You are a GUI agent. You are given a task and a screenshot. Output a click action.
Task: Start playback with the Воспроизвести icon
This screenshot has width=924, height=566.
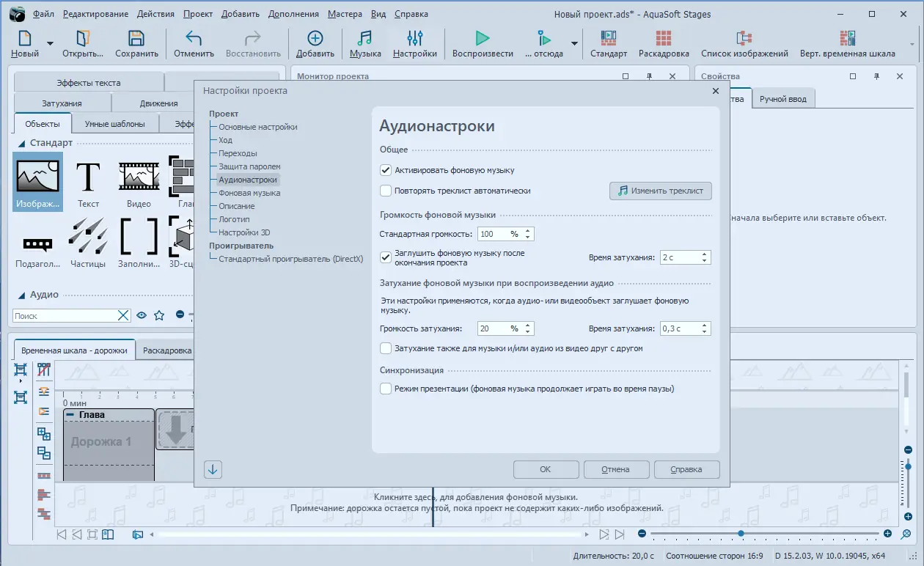coord(482,38)
